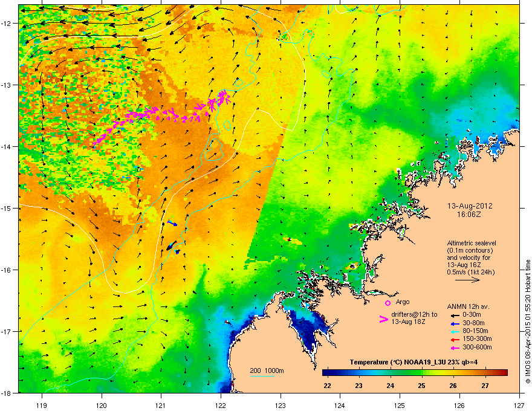This screenshot has height=411, width=532.
Task: Click the '25' color bar tick label
Action: pos(422,386)
